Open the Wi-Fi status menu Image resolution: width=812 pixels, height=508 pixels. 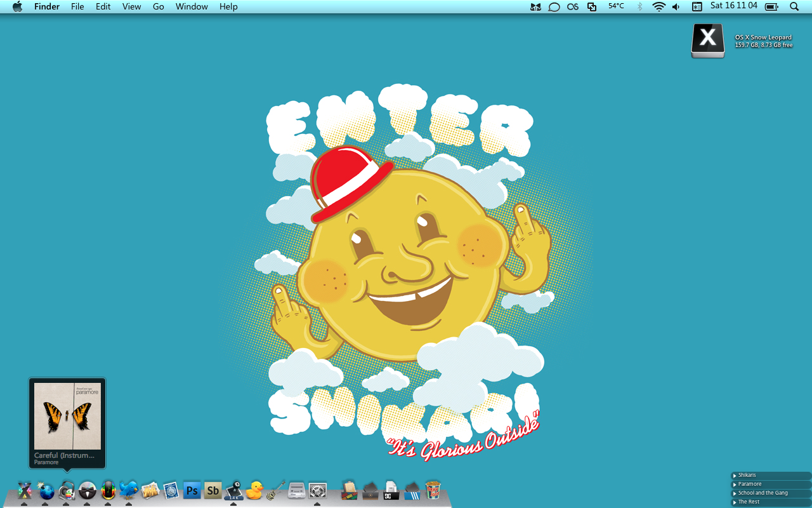coord(659,6)
